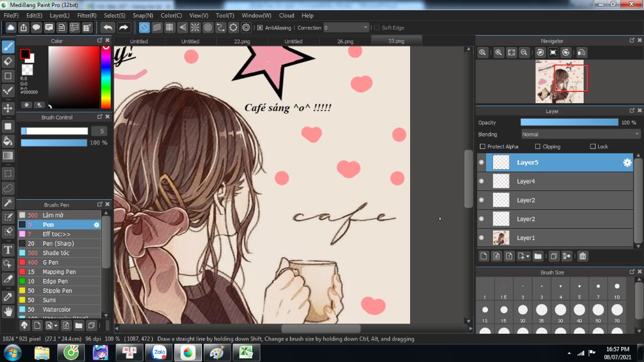Undock the Color panel
Image resolution: width=644 pixels, height=362 pixels.
(99, 40)
